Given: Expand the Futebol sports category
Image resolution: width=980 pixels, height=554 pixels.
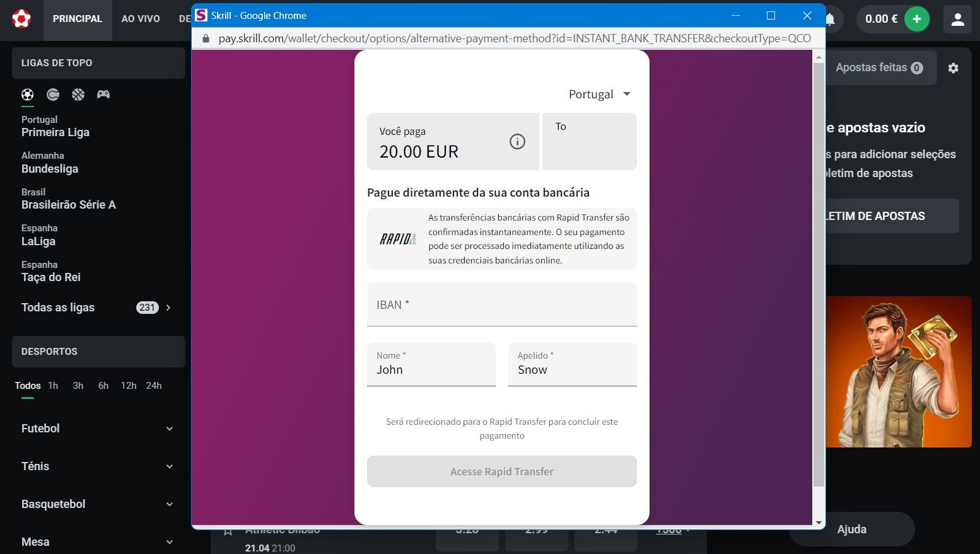Looking at the screenshot, I should coord(98,429).
